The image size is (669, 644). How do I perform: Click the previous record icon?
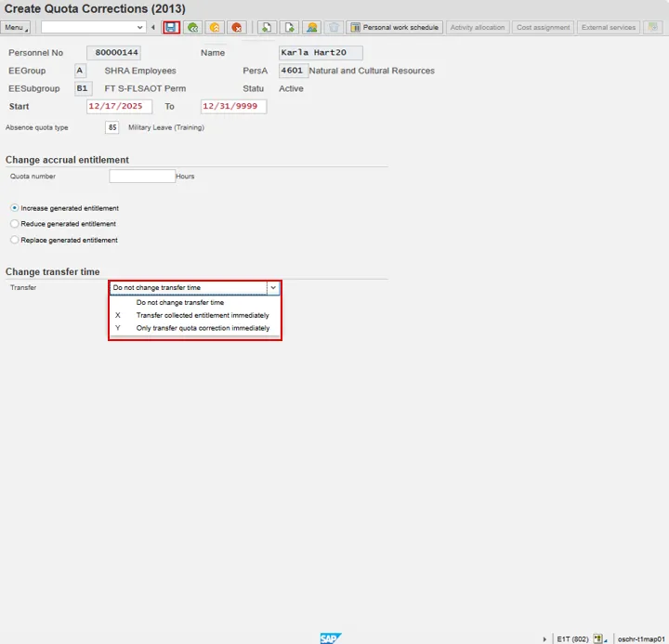tap(267, 28)
